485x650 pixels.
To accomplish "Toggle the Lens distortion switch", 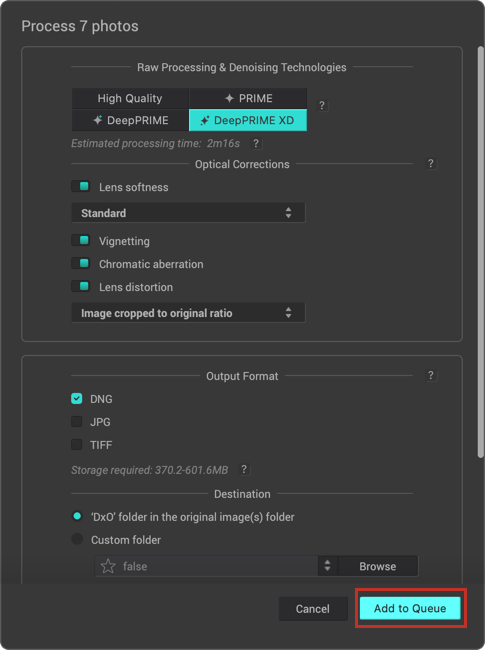I will 80,286.
